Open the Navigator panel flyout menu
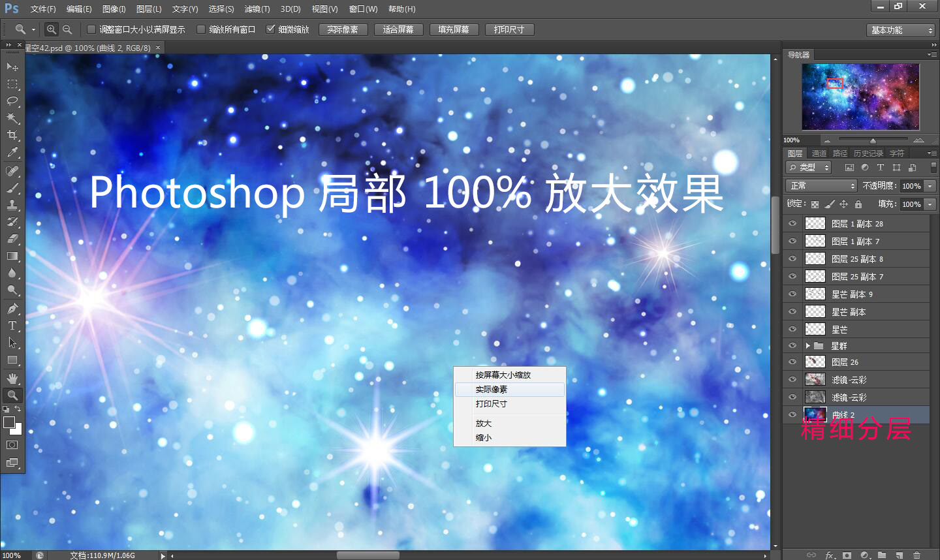The height and width of the screenshot is (560, 940). click(x=932, y=55)
